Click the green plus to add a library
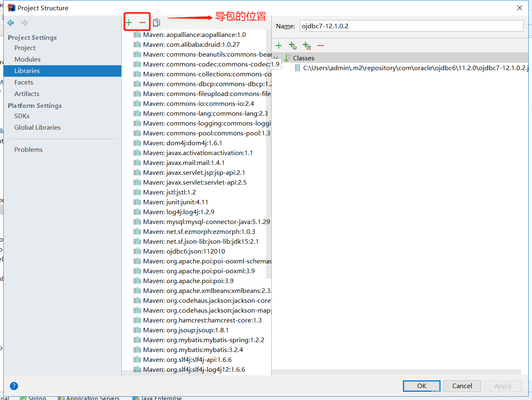 [129, 23]
